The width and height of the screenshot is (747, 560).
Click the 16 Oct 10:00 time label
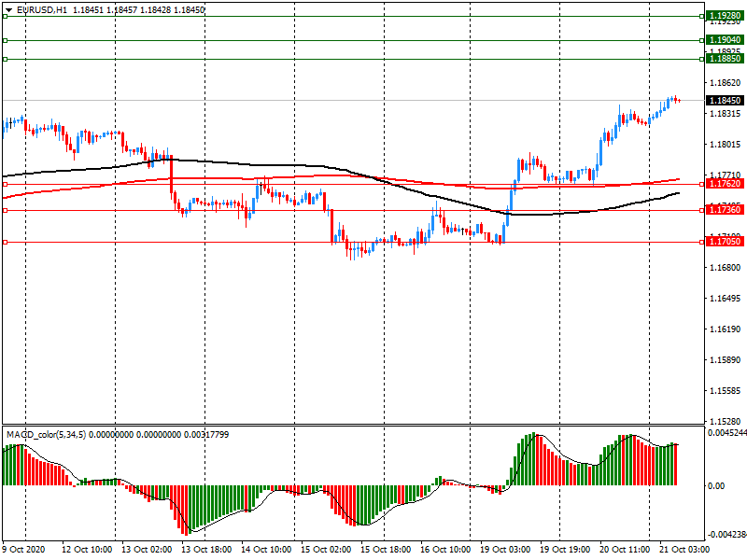click(x=445, y=549)
